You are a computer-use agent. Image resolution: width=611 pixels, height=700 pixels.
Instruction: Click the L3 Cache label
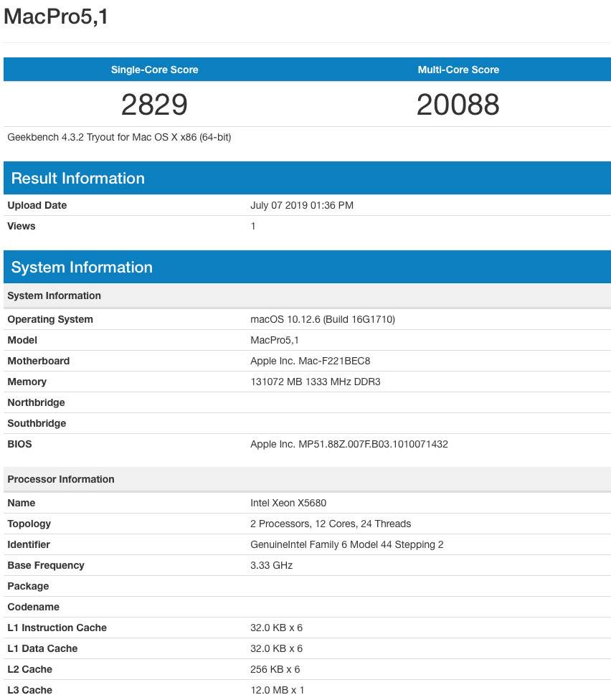tap(29, 690)
